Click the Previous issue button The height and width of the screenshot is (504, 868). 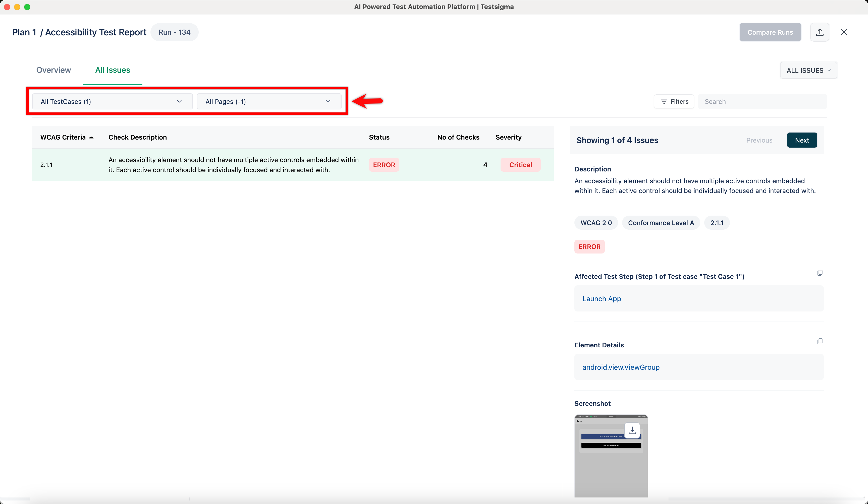pyautogui.click(x=759, y=140)
